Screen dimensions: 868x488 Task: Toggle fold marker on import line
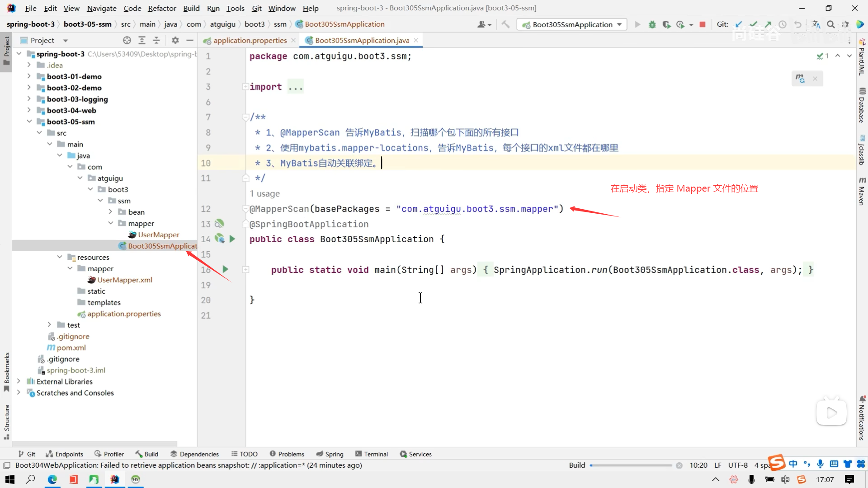point(245,86)
